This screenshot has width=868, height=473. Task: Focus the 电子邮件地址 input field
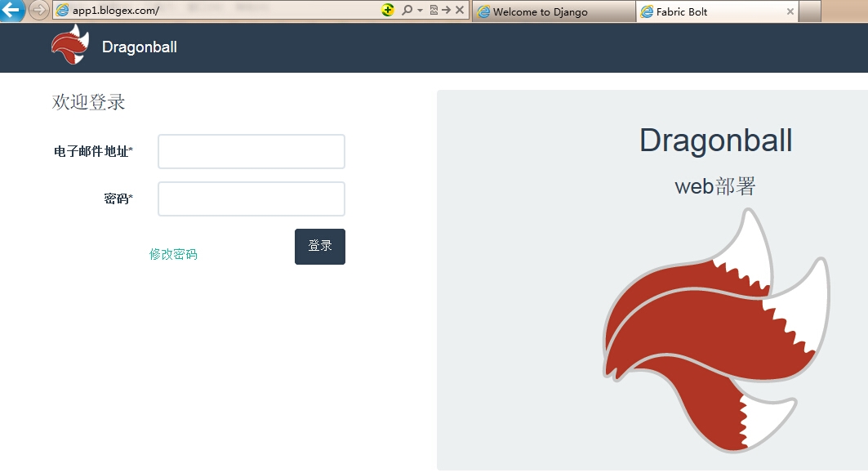(251, 151)
